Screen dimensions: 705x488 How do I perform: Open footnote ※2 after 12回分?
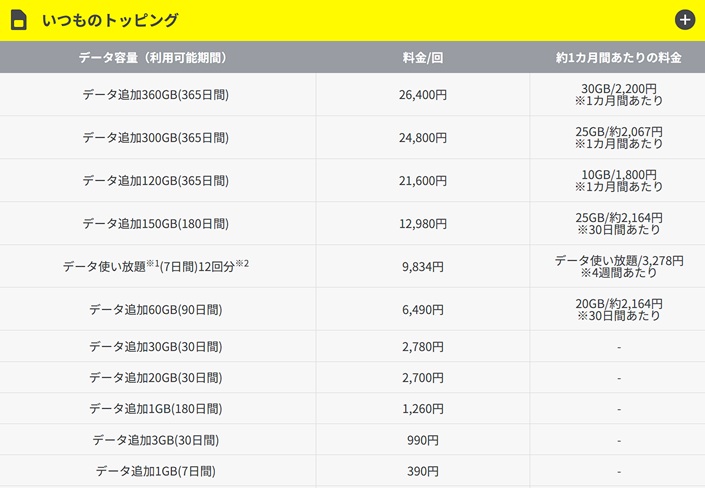(x=241, y=262)
